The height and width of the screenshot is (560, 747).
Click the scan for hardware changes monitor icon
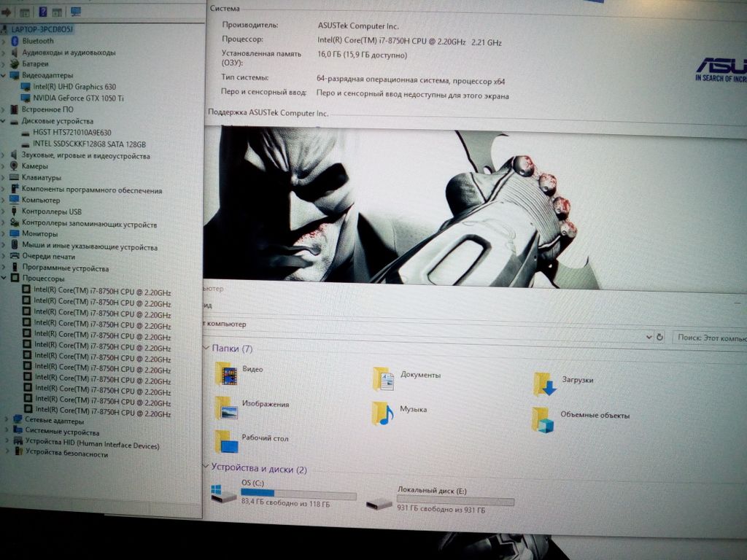pos(76,12)
